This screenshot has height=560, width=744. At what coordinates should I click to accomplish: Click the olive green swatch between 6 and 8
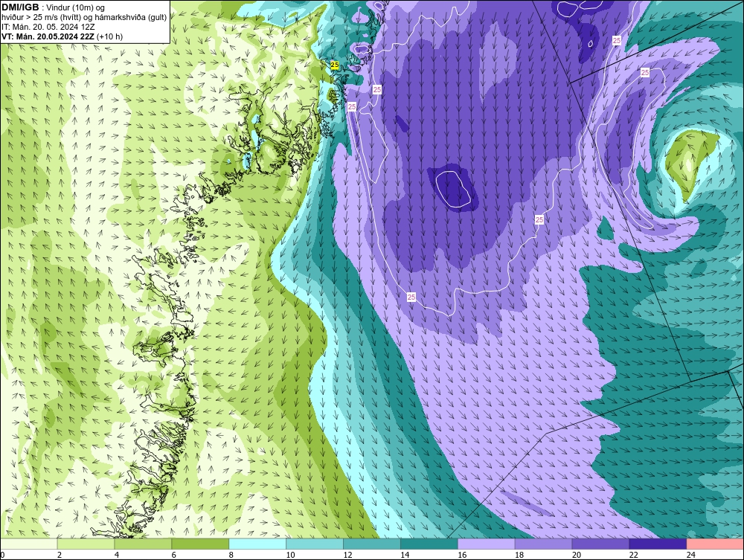point(200,544)
